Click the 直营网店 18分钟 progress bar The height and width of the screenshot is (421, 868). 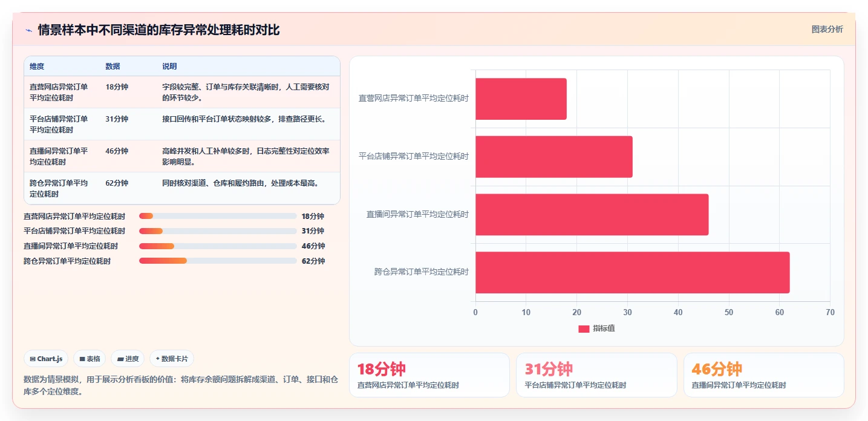coord(218,216)
